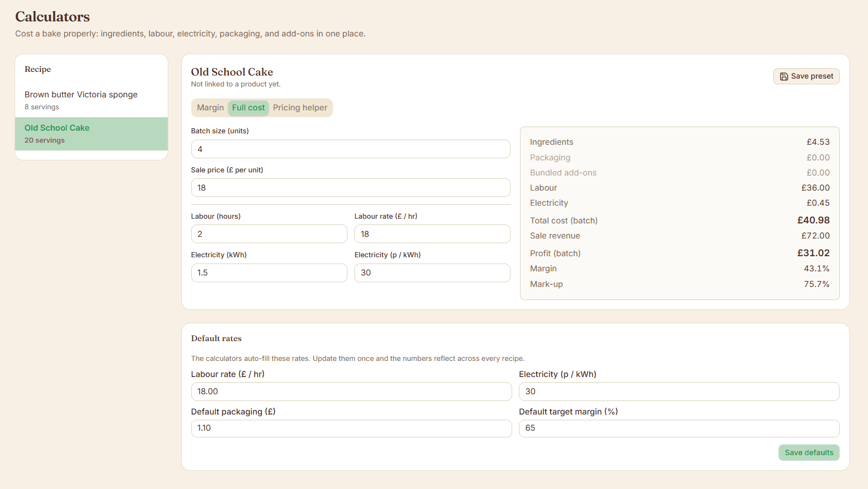Click the '20 servings' text
868x489 pixels.
point(45,141)
